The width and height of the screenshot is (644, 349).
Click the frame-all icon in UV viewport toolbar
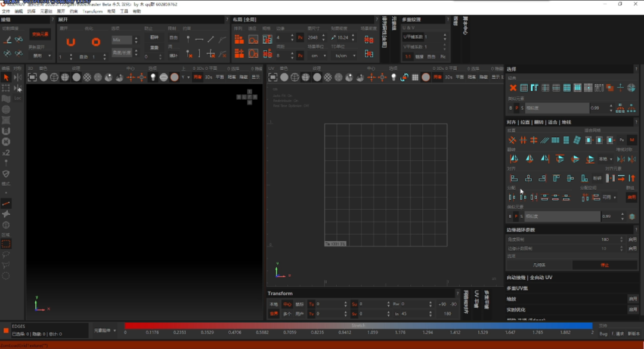click(273, 78)
